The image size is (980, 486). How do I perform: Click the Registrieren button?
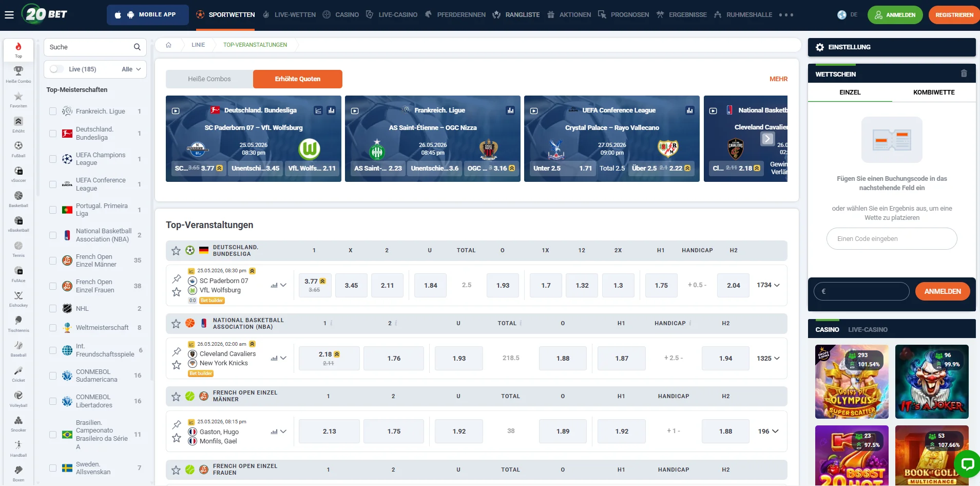(x=954, y=15)
